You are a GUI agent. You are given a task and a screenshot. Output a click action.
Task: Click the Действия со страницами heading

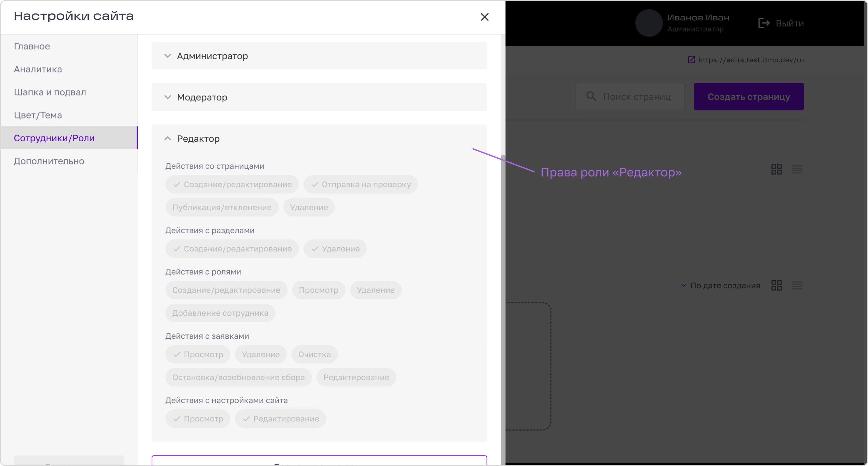(215, 166)
